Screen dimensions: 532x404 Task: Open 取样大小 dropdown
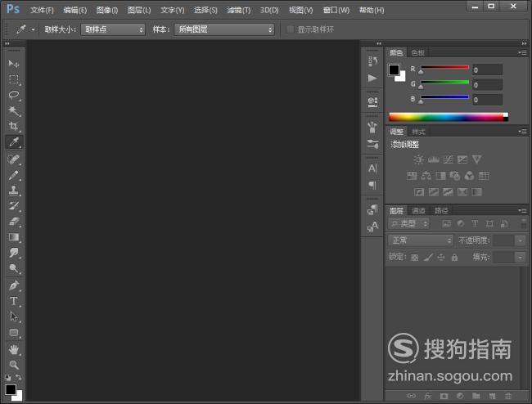coord(113,29)
